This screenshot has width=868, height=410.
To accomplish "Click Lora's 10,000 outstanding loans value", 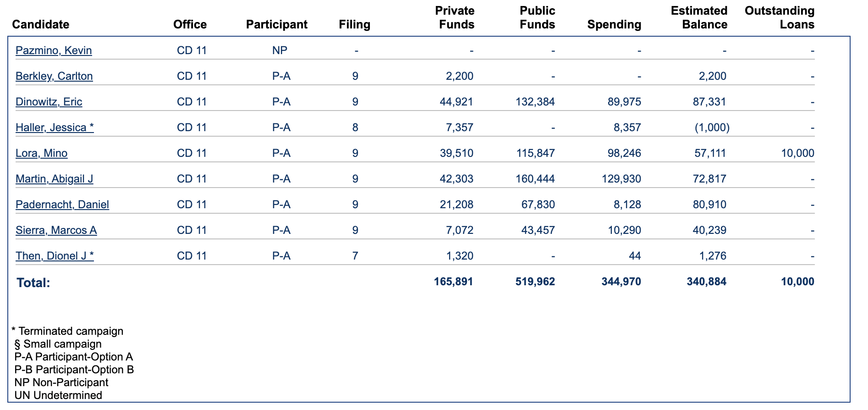I will click(798, 153).
